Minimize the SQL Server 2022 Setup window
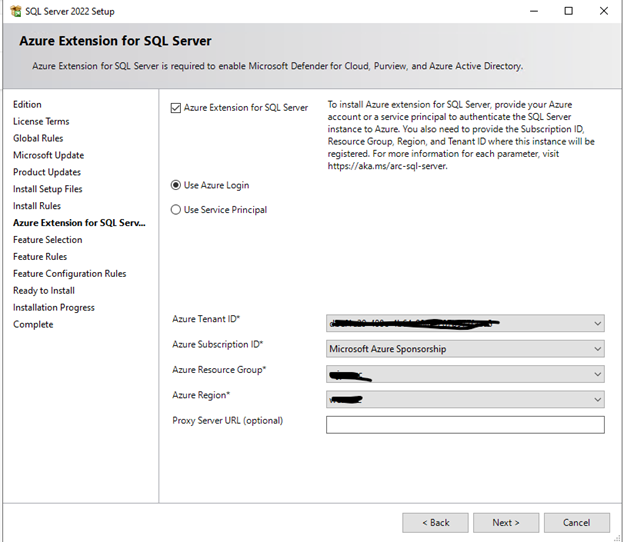Image resolution: width=624 pixels, height=542 pixels. [534, 11]
